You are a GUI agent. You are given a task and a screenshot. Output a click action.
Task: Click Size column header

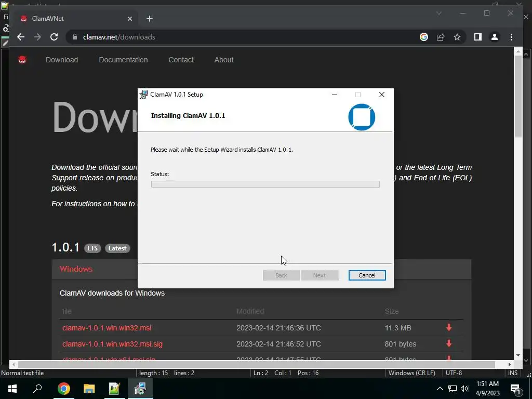pos(392,311)
